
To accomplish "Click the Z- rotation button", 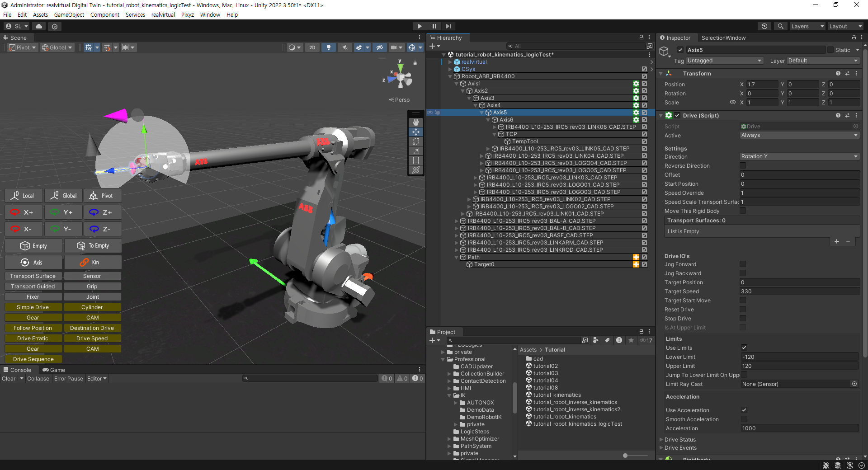I will (x=103, y=229).
